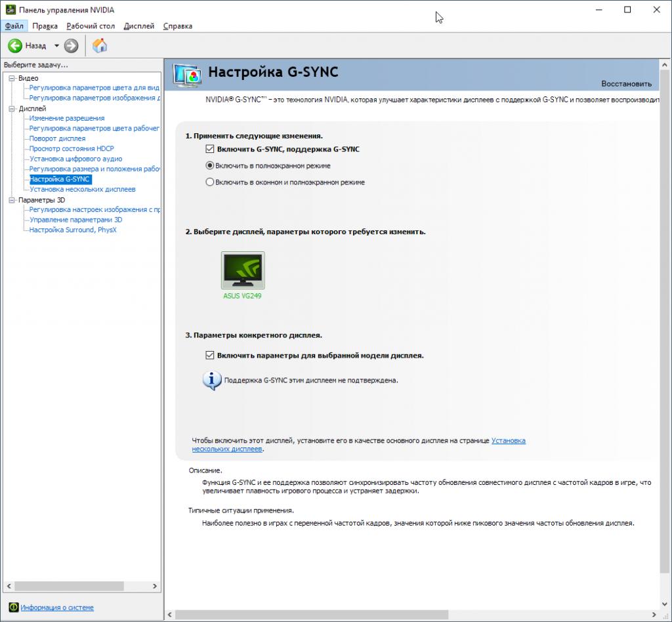
Task: Open Back history dropdown arrow
Action: (56, 45)
